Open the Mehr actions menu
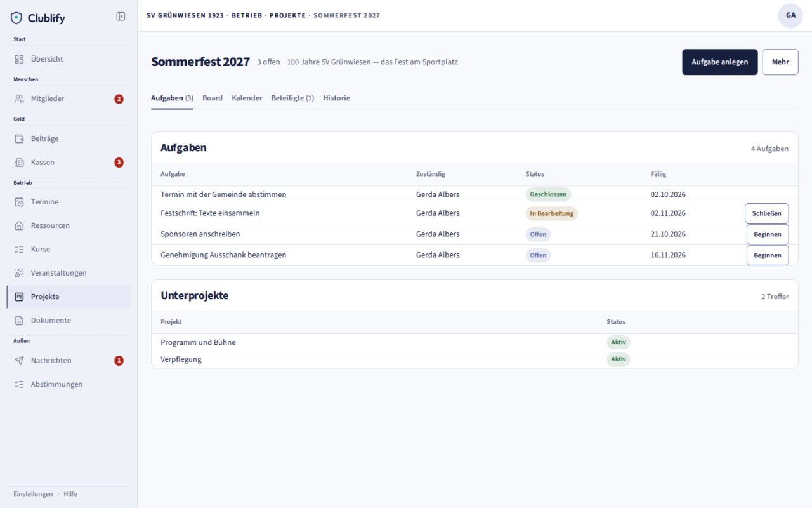This screenshot has height=508, width=812. [x=780, y=62]
